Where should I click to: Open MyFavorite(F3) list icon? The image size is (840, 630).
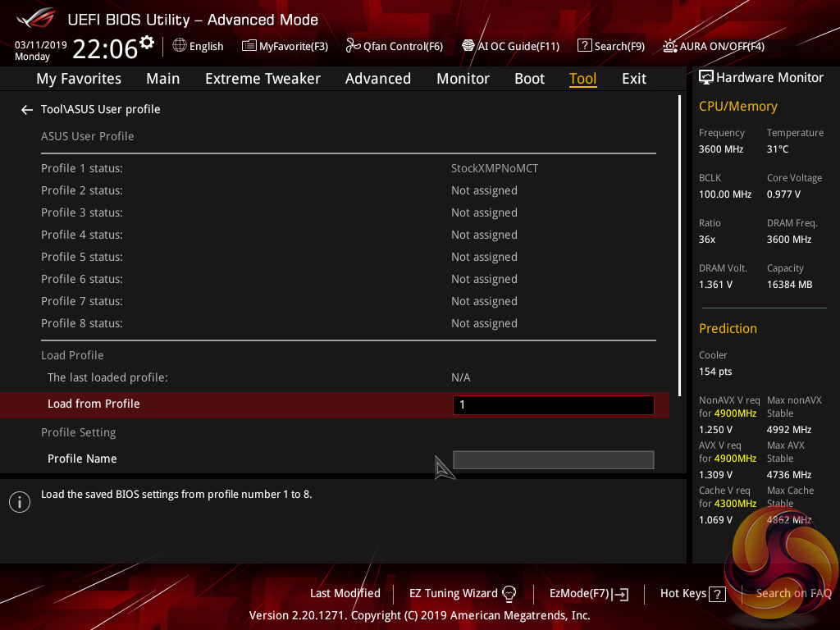pyautogui.click(x=249, y=46)
